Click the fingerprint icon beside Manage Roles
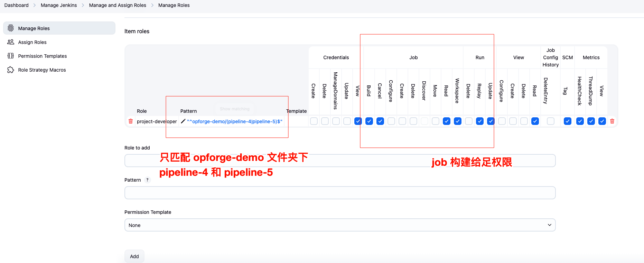 11,28
